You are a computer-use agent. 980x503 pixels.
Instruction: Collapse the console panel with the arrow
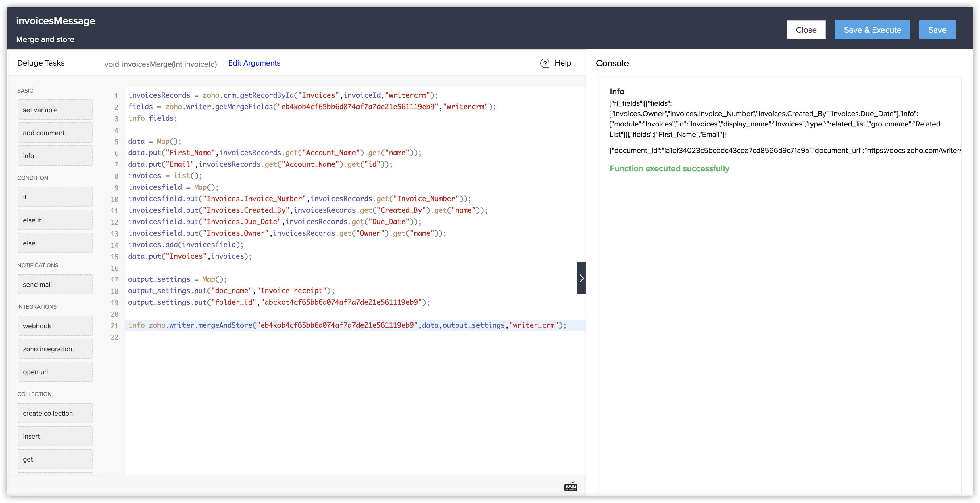tap(581, 278)
